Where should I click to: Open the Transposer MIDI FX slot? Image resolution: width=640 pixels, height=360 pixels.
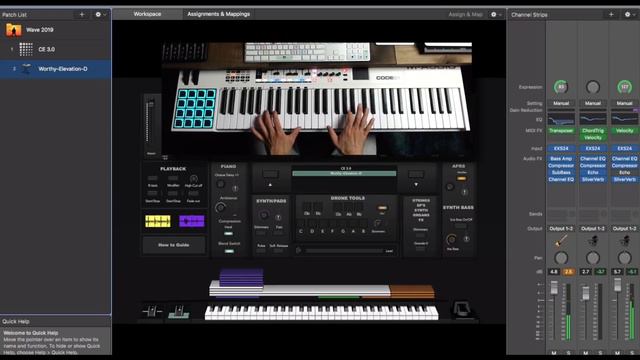[x=561, y=131]
